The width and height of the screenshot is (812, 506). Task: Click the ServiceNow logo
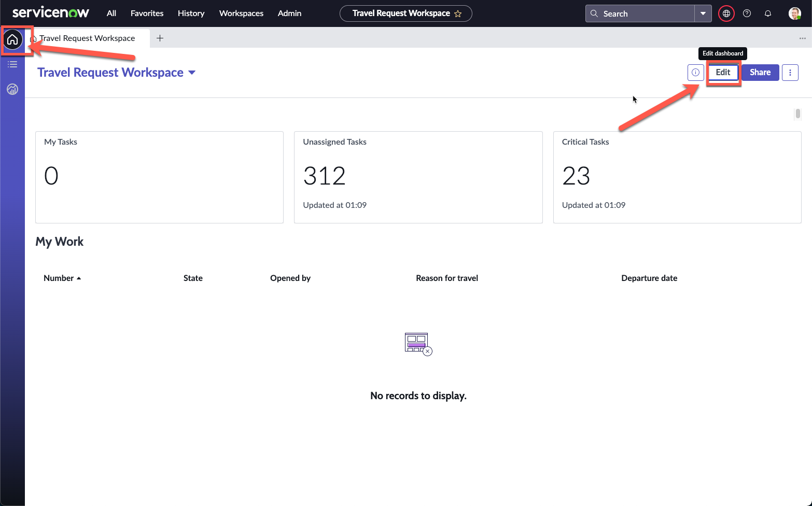click(x=50, y=13)
